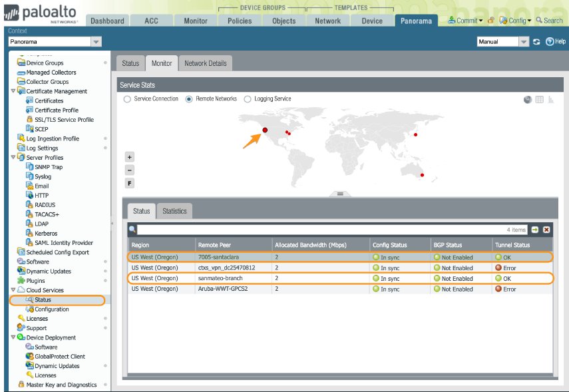
Task: Switch Service Stats to globe map view
Action: pos(528,100)
